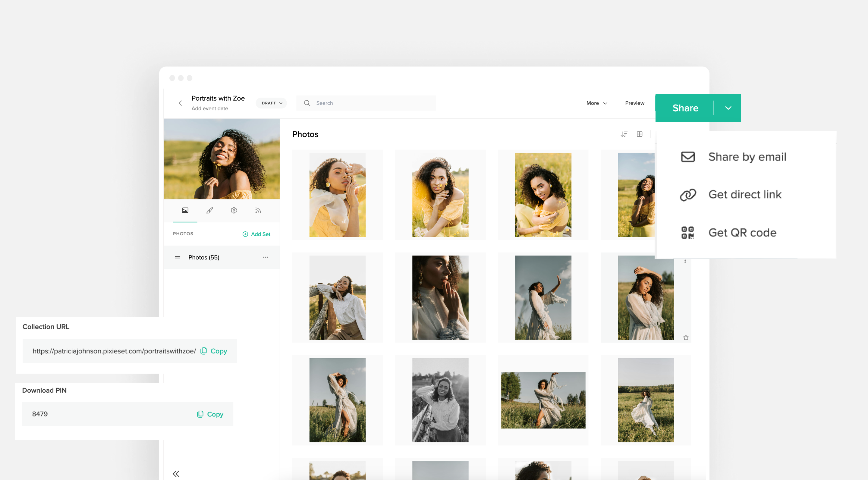868x480 pixels.
Task: Copy the Download PIN
Action: click(210, 414)
